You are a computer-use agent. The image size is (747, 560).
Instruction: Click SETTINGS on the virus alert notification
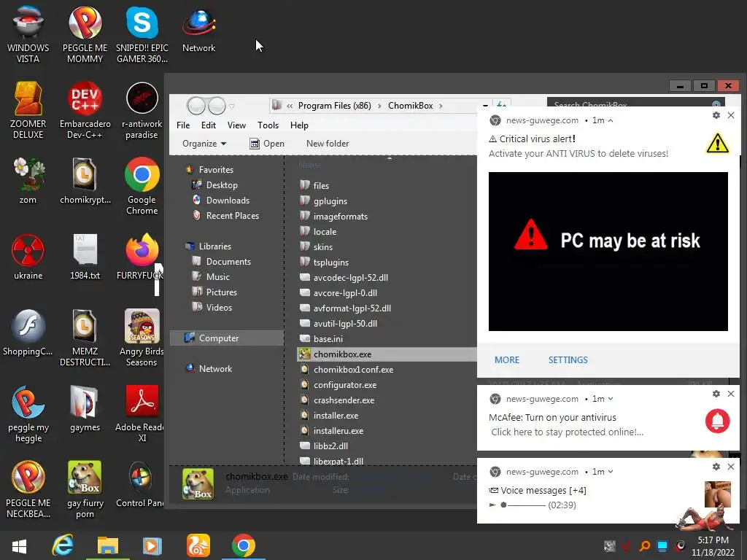pyautogui.click(x=568, y=360)
